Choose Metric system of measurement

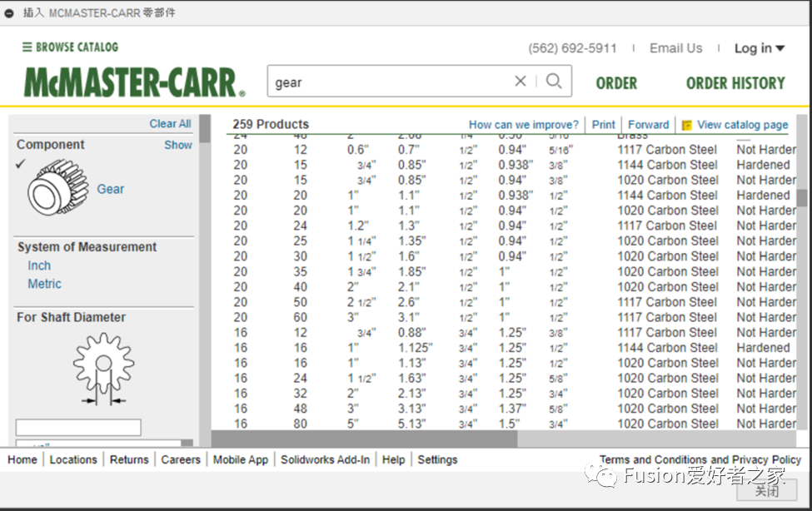pyautogui.click(x=44, y=284)
